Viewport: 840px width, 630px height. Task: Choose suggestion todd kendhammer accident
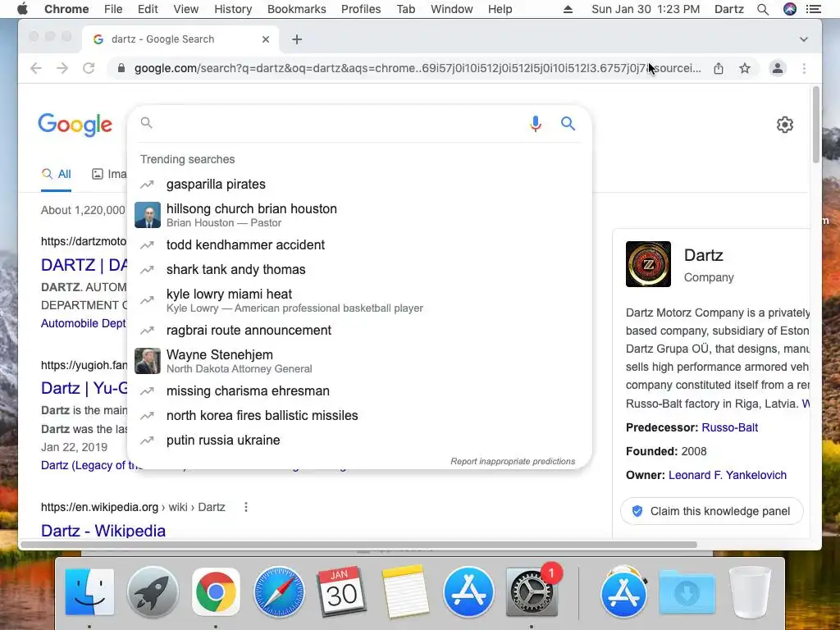click(359, 244)
